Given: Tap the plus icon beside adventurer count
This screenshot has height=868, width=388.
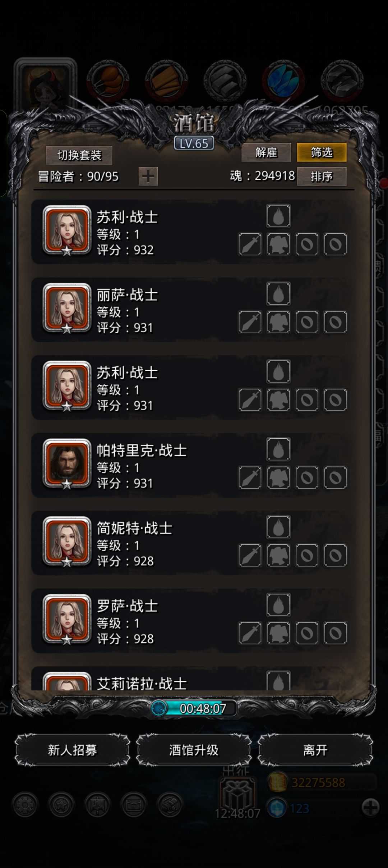Looking at the screenshot, I should [x=148, y=176].
